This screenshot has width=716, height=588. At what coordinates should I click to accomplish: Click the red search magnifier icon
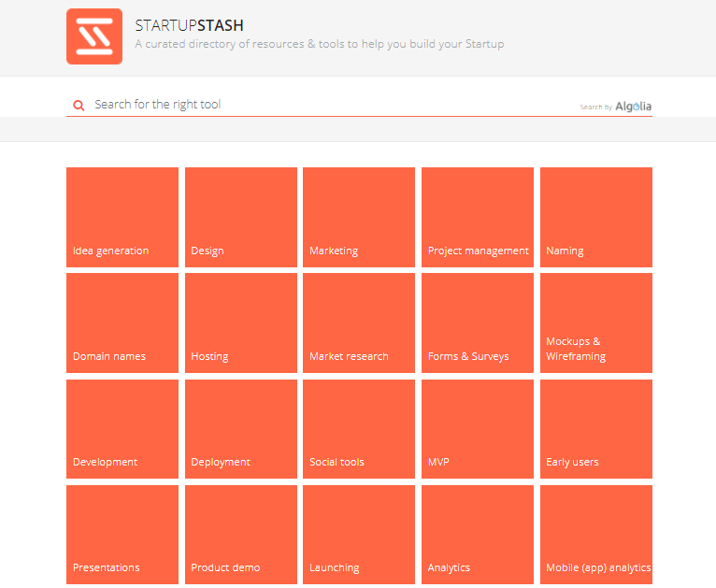[79, 106]
